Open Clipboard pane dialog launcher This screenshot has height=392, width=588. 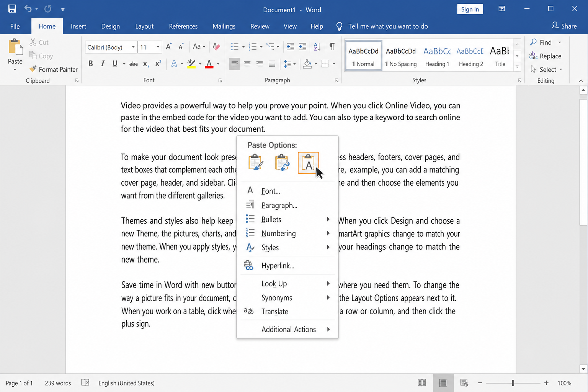[x=77, y=81]
